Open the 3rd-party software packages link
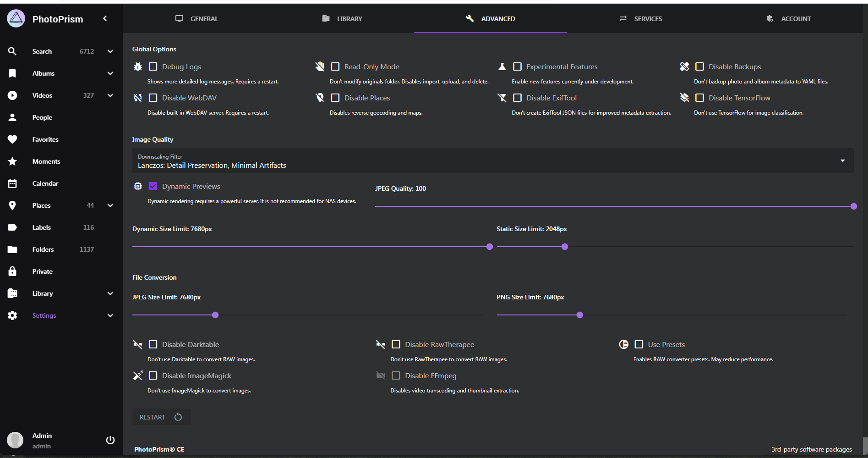 811,449
